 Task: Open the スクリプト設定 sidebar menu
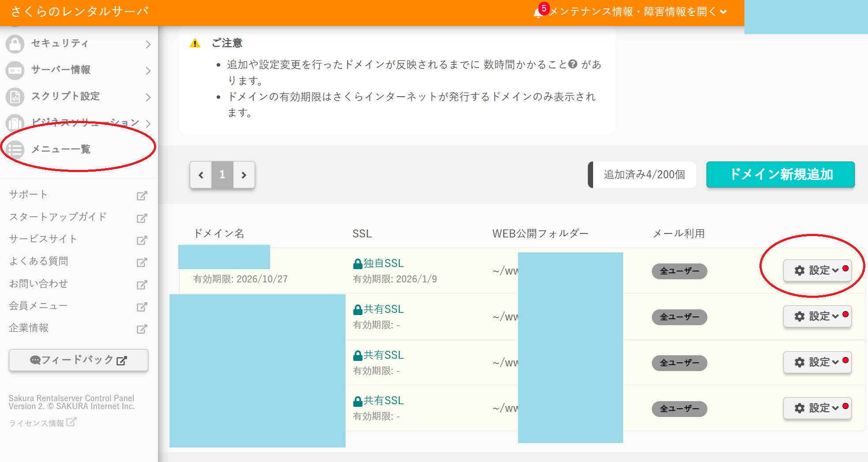tap(65, 96)
